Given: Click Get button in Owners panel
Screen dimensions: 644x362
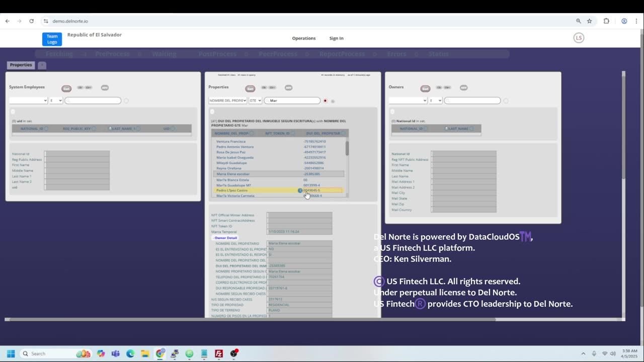Looking at the screenshot, I should (425, 88).
